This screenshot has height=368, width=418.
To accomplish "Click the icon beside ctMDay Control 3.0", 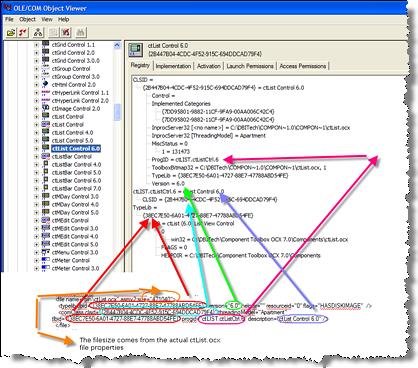I will [x=46, y=197].
